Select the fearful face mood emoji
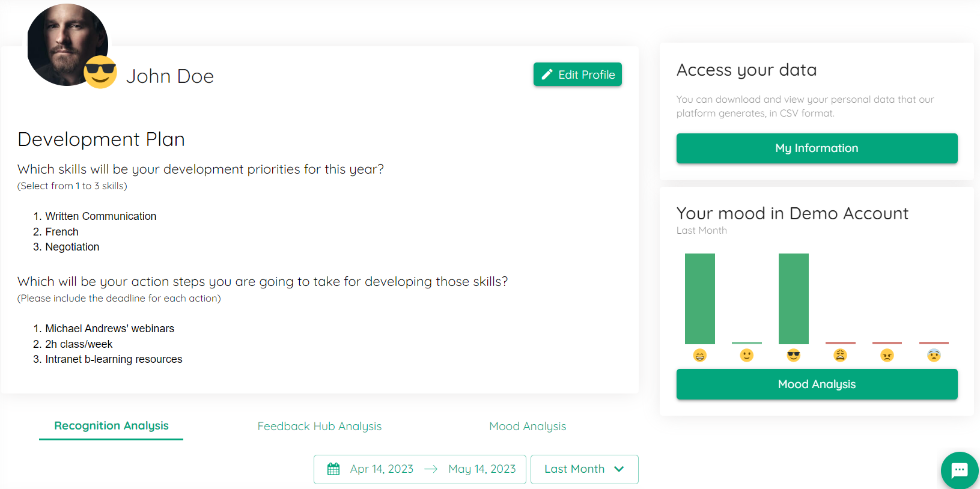Screen dimensions: 980x489 tap(934, 356)
